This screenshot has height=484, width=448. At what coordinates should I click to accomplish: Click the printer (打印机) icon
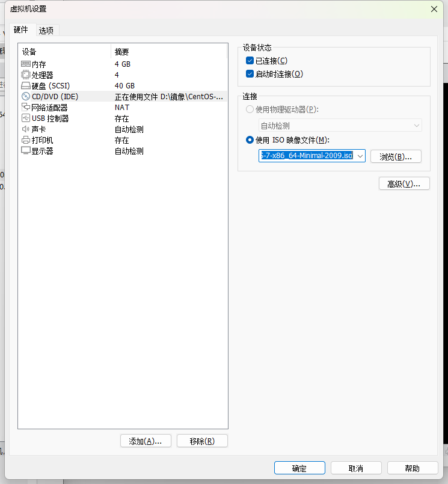point(26,140)
